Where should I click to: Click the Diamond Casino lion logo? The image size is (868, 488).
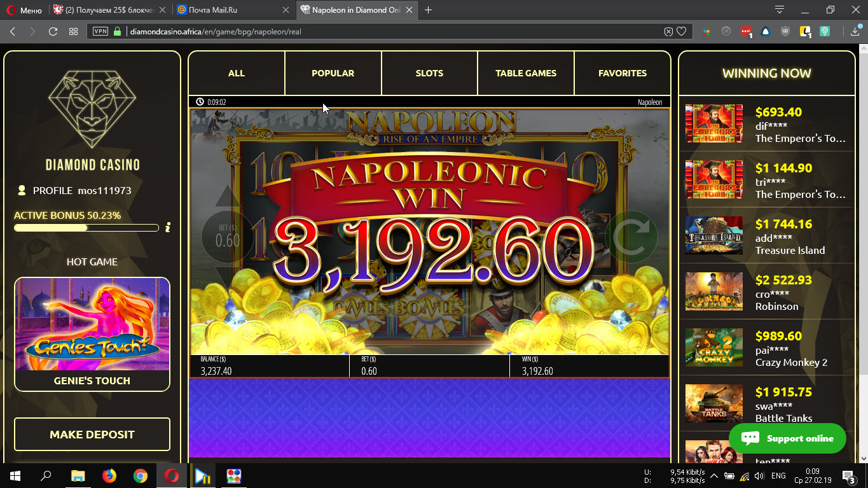point(92,109)
